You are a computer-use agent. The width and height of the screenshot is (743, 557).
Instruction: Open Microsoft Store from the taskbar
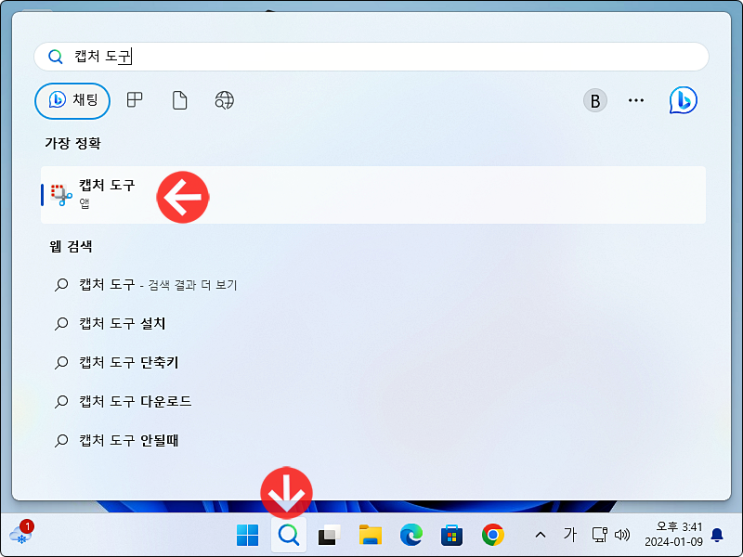pos(452,536)
